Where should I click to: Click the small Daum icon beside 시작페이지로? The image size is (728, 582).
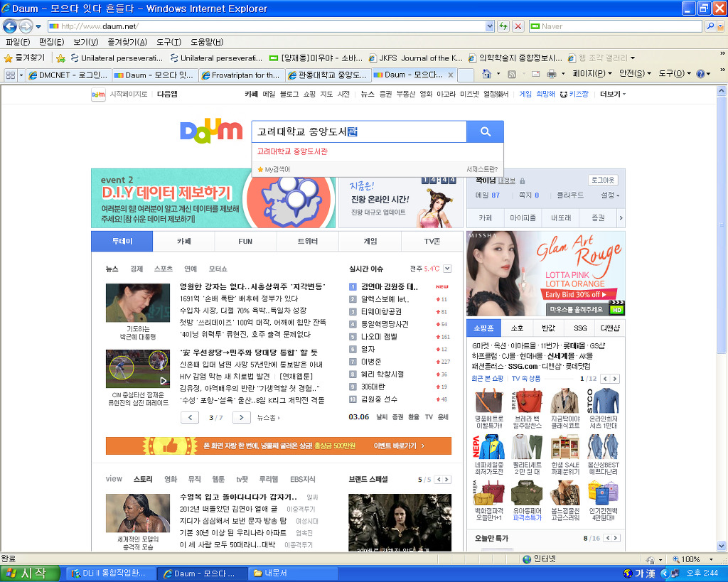pos(98,95)
